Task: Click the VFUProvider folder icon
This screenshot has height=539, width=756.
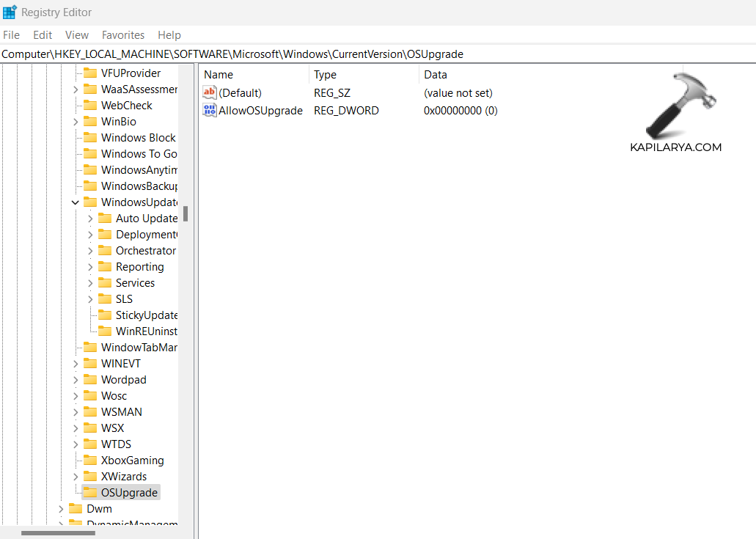Action: pyautogui.click(x=90, y=73)
